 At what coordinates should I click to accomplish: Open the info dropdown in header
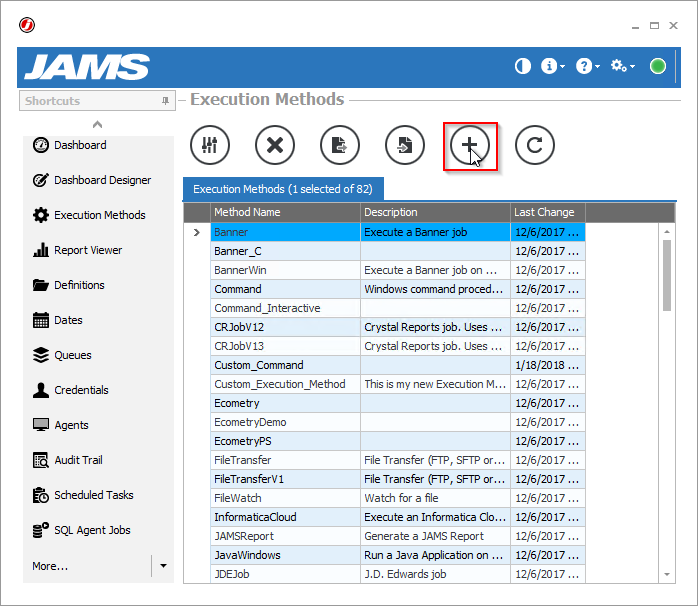point(553,66)
